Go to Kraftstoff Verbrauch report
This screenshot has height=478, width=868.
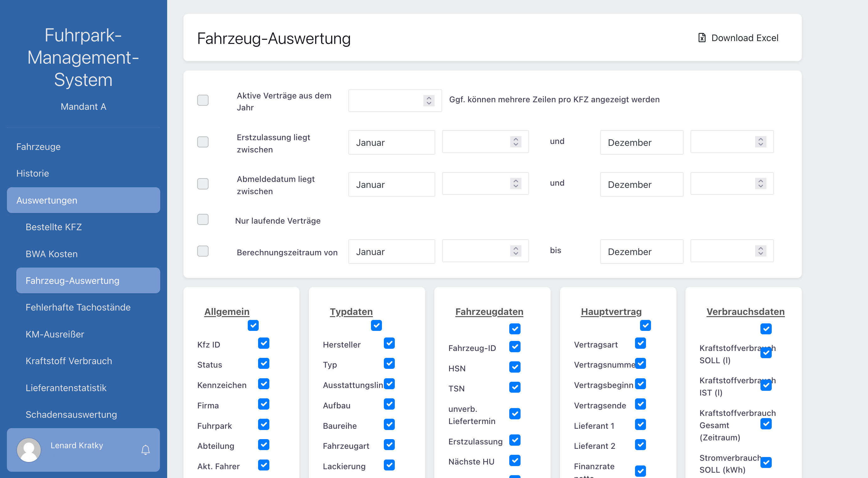click(69, 361)
